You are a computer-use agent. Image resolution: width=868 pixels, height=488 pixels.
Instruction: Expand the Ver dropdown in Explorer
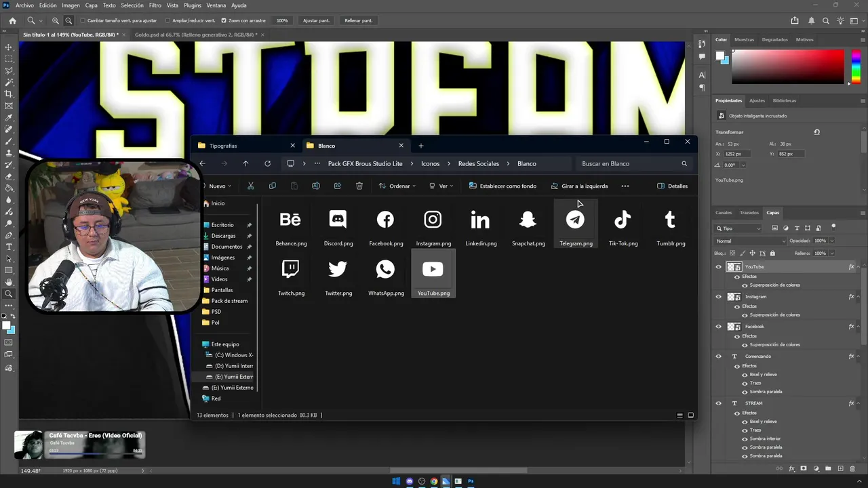441,186
